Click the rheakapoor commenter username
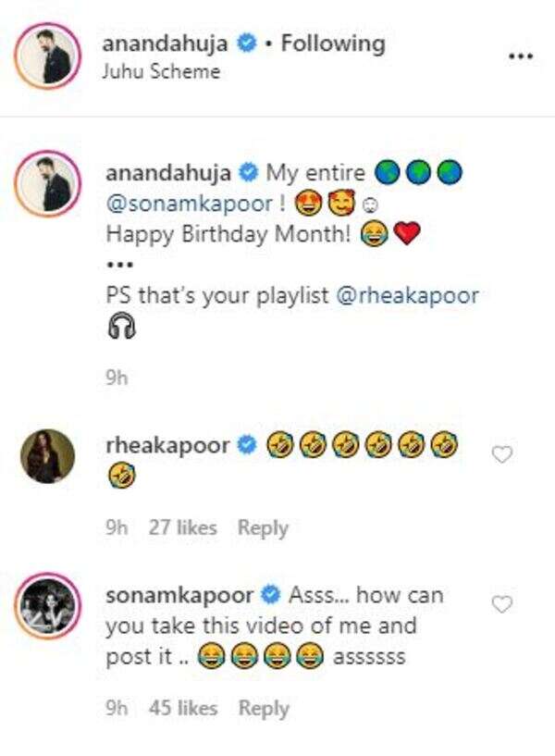The width and height of the screenshot is (555, 756). click(170, 446)
